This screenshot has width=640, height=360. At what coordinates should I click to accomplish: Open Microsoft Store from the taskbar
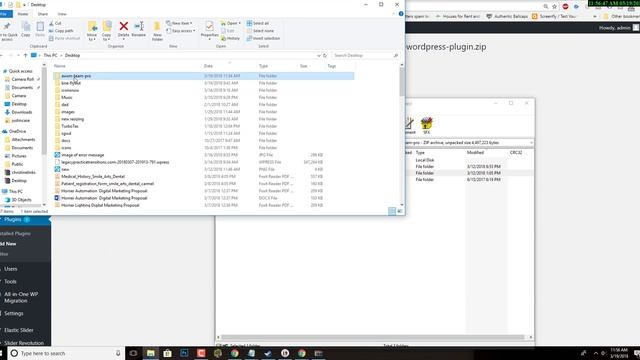(x=167, y=353)
